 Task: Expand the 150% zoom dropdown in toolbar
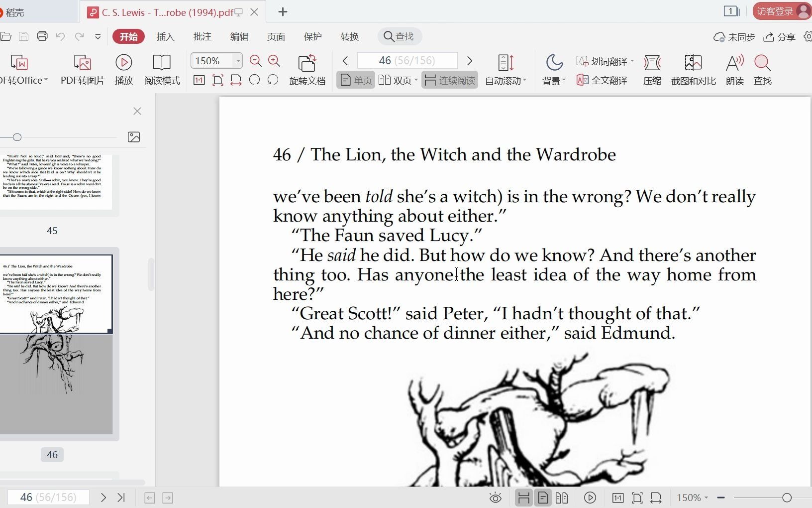click(x=238, y=61)
